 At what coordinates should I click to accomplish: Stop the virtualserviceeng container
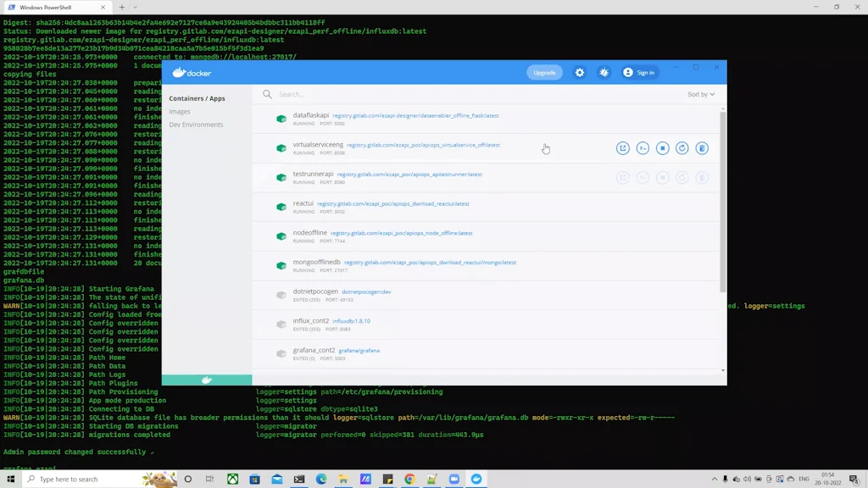(664, 147)
